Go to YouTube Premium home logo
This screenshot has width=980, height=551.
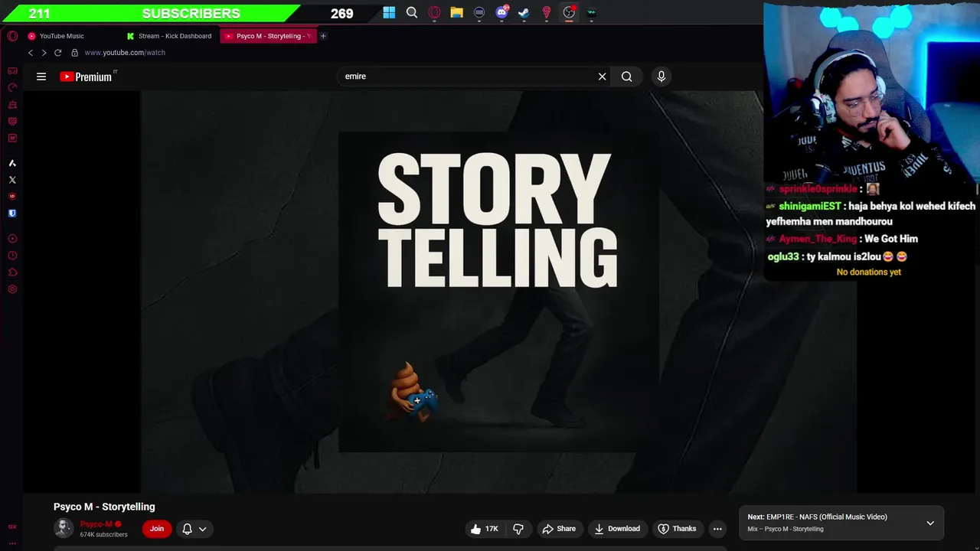(x=87, y=77)
